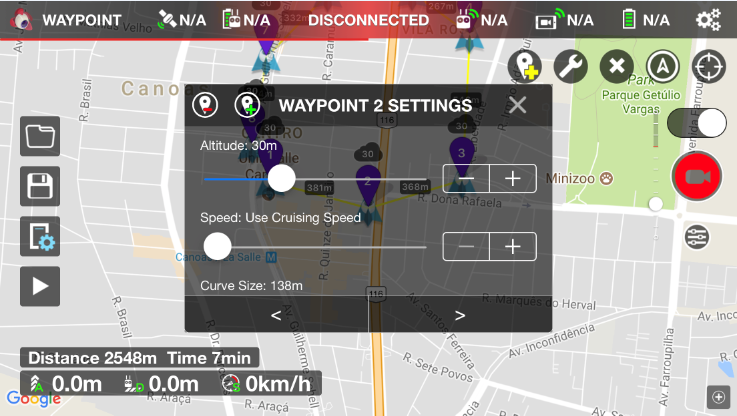Toggle the switch under the crosshair icon

pos(697,123)
